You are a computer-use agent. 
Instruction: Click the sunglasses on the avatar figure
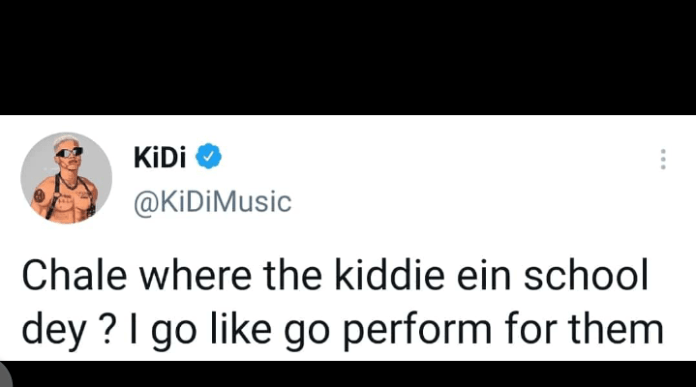(x=69, y=152)
